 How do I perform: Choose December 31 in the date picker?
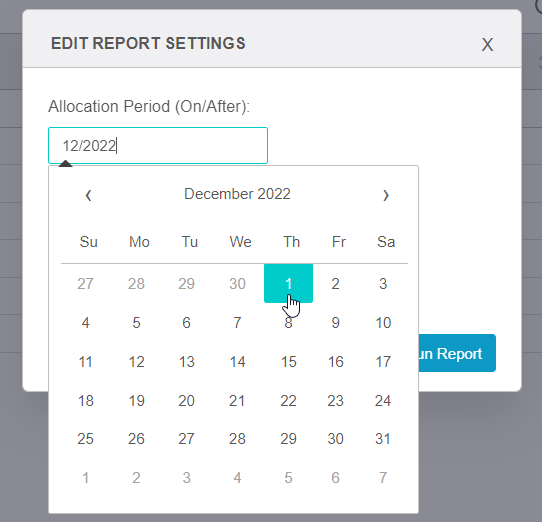pyautogui.click(x=383, y=439)
